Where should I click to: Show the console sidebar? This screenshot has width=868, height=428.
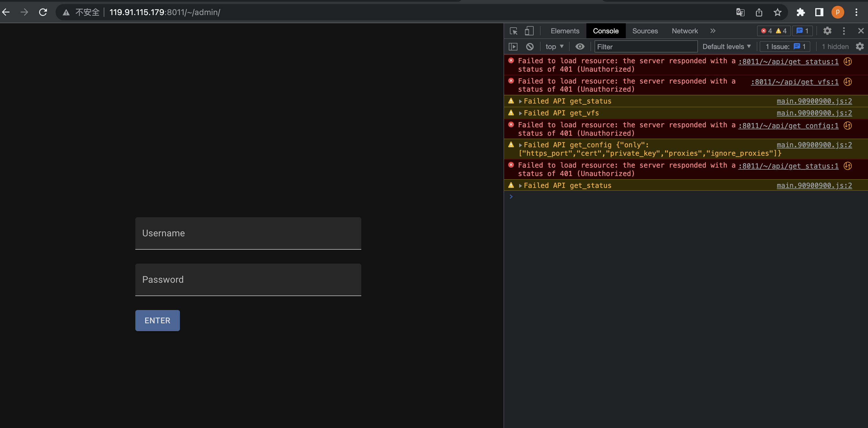pyautogui.click(x=513, y=47)
